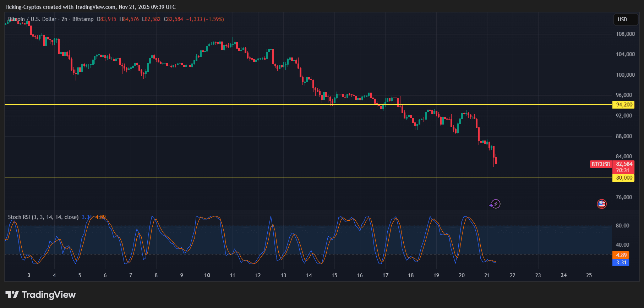This screenshot has width=644, height=308.
Task: Click the TradingView logo at bottom left
Action: pos(40,295)
